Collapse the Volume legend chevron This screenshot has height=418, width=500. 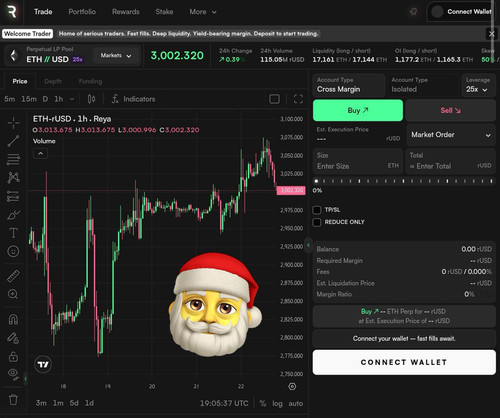point(40,154)
